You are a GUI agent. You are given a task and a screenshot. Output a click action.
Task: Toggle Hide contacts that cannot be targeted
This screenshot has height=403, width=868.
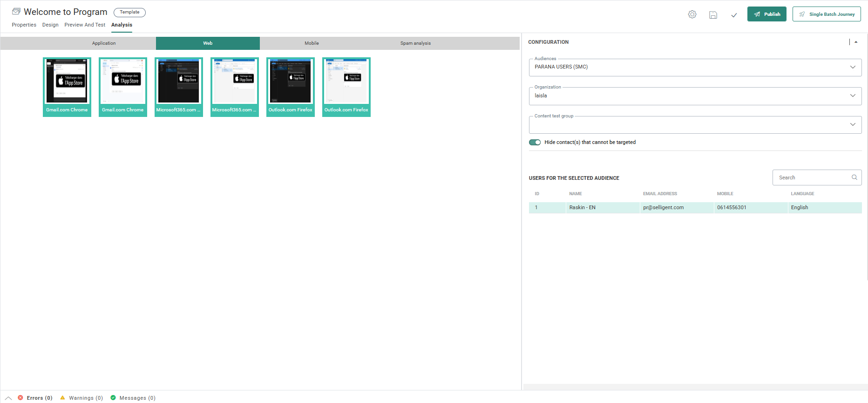pyautogui.click(x=535, y=143)
